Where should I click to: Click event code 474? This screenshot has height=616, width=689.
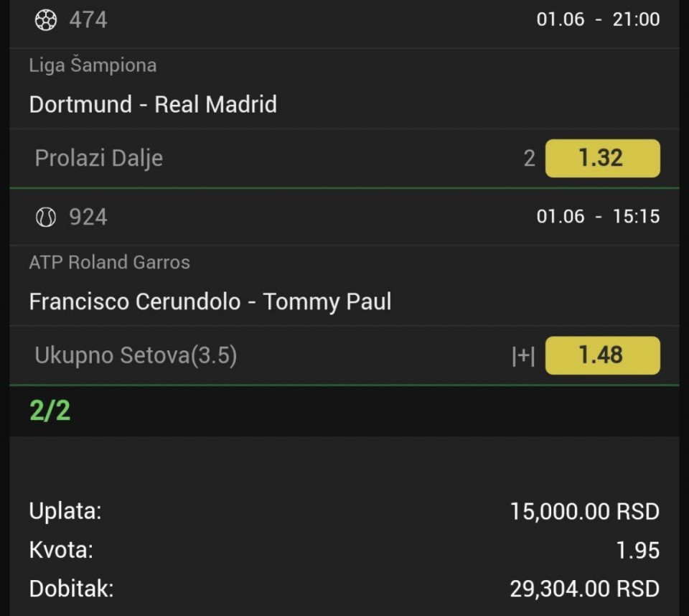pos(88,19)
